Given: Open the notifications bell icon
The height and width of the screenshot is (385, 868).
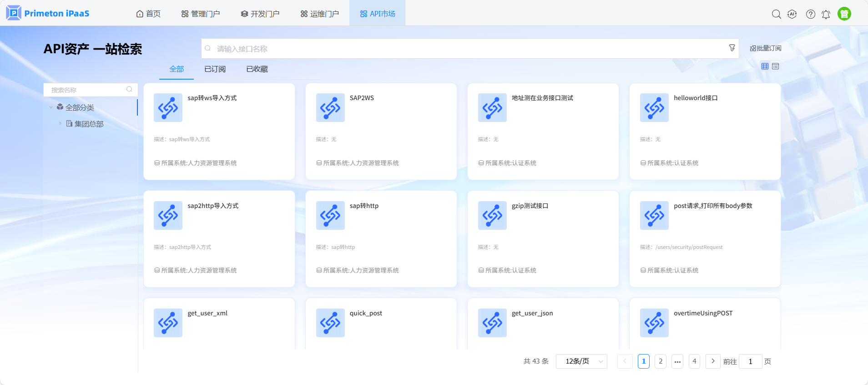Looking at the screenshot, I should 826,14.
